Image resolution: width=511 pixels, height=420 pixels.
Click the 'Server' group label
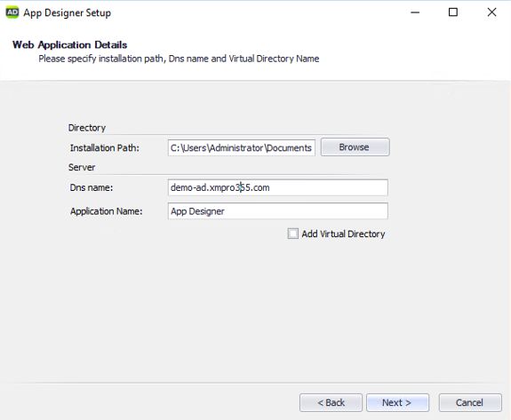tap(82, 167)
